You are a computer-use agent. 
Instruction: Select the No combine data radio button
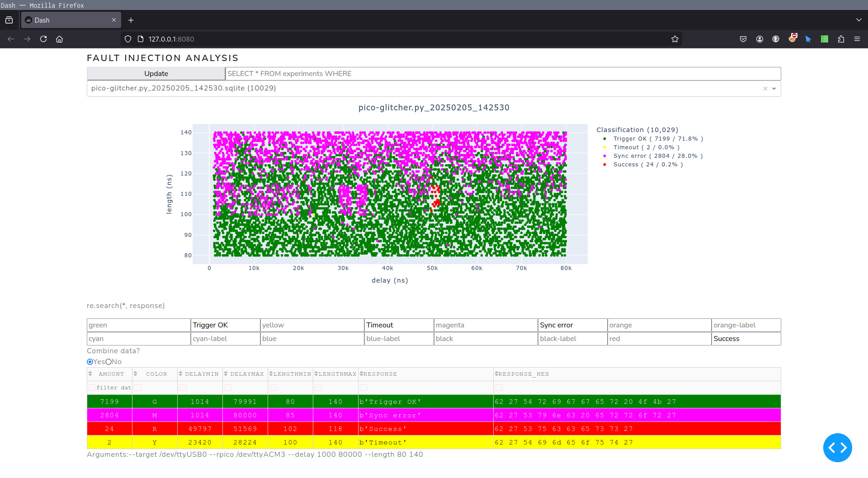(x=108, y=362)
